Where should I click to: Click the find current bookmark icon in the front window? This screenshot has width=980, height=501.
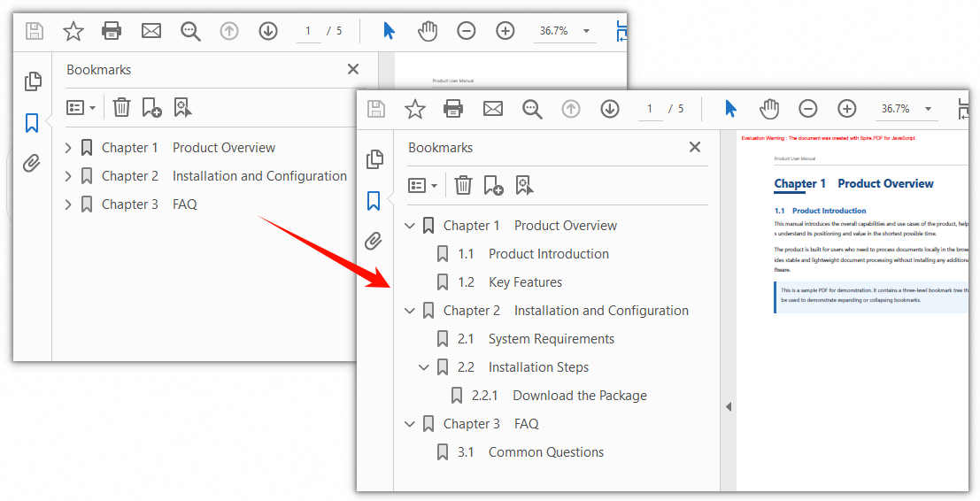click(x=524, y=186)
